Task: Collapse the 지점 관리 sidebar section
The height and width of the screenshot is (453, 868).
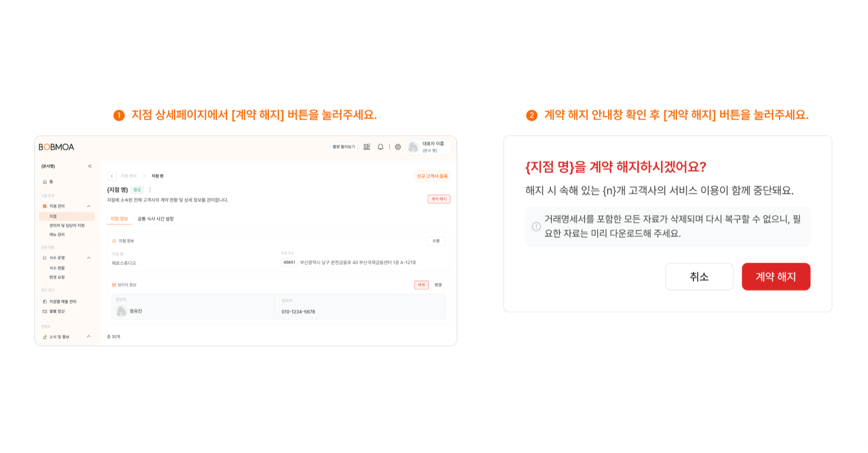Action: 89,206
